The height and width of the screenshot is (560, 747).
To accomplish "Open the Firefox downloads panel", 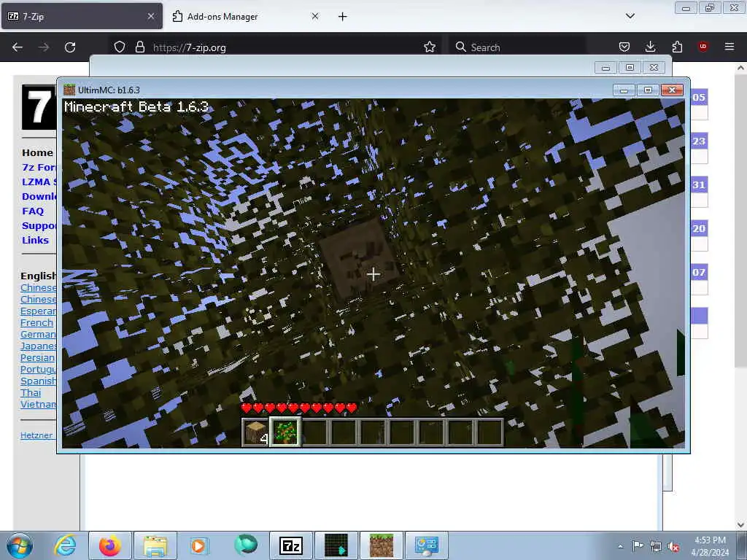I will point(650,47).
